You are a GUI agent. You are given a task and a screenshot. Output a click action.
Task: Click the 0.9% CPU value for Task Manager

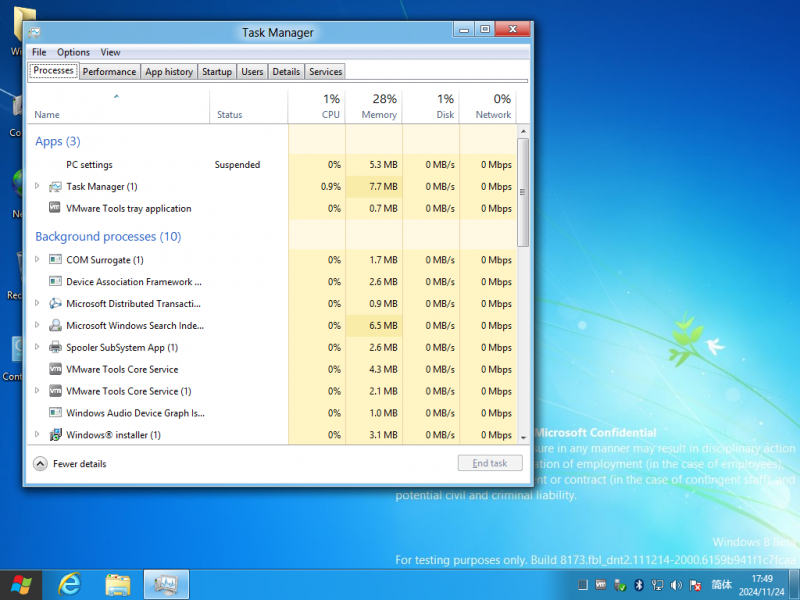pyautogui.click(x=331, y=187)
